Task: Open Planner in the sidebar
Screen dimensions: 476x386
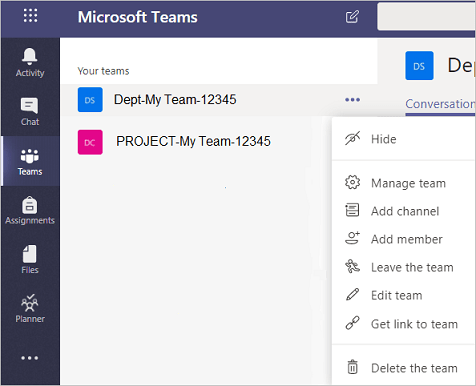Action: point(30,308)
